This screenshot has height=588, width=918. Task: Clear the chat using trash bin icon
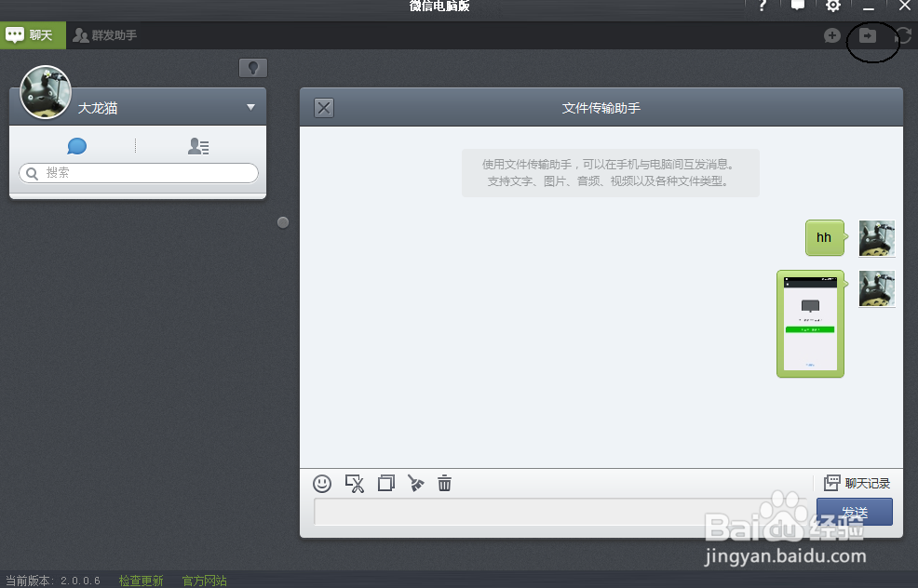[444, 483]
